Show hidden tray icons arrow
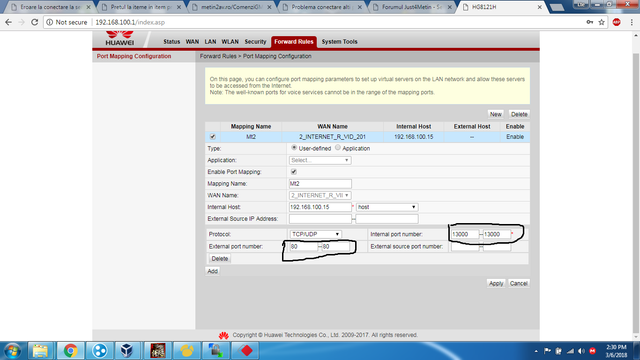 pyautogui.click(x=536, y=351)
